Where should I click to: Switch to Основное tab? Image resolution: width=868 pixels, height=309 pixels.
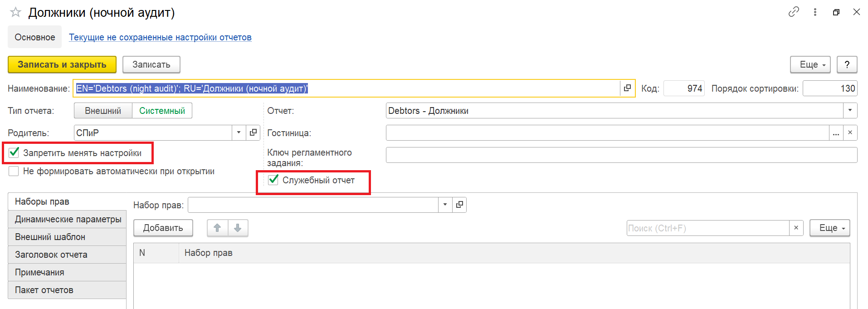[35, 37]
